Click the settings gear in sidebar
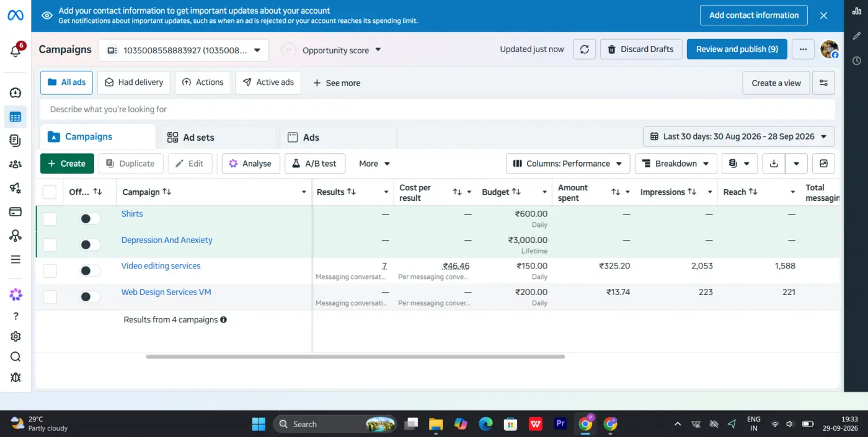Image resolution: width=868 pixels, height=437 pixels. coord(15,337)
